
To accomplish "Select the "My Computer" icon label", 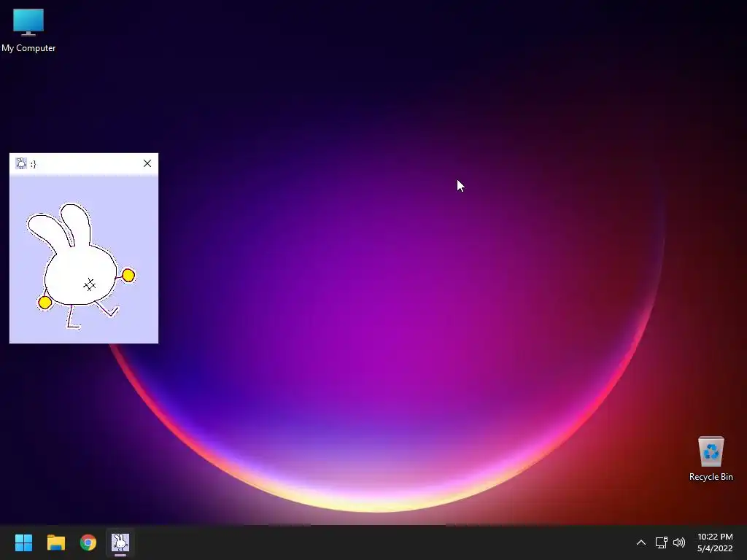I will 28,48.
